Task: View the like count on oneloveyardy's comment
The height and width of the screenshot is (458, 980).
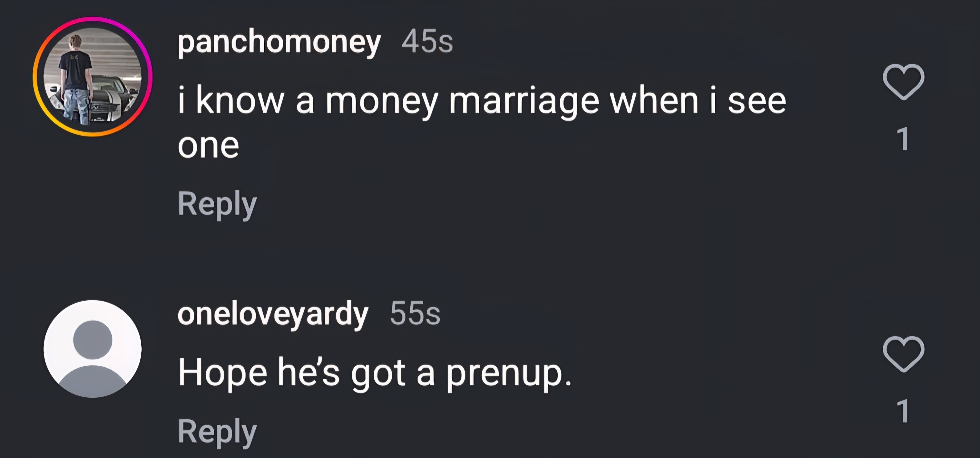Action: (903, 411)
